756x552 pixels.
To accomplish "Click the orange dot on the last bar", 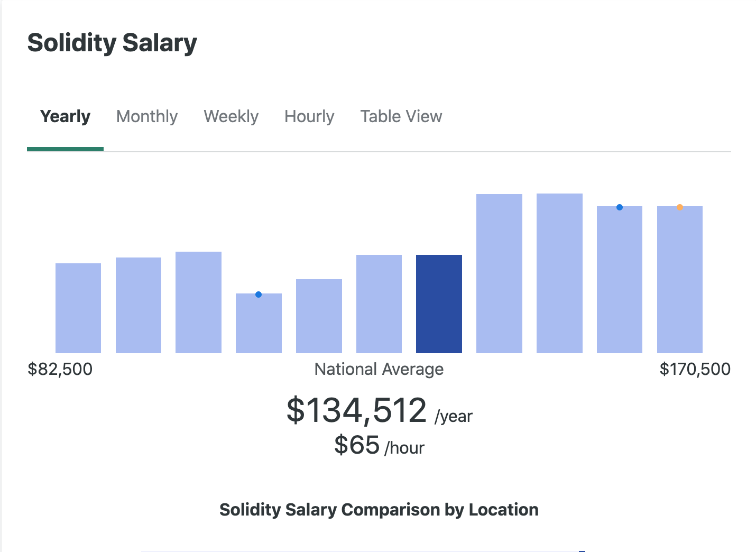I will pyautogui.click(x=680, y=207).
